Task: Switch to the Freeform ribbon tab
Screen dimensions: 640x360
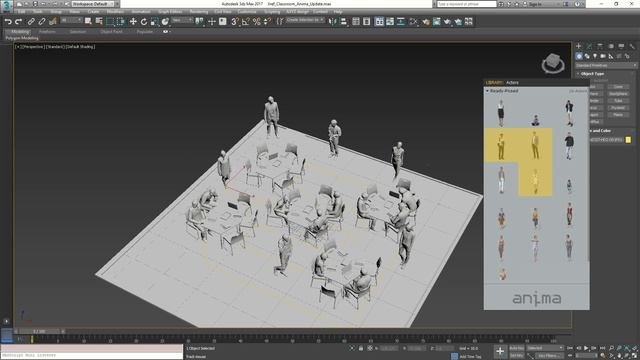Action: click(47, 31)
